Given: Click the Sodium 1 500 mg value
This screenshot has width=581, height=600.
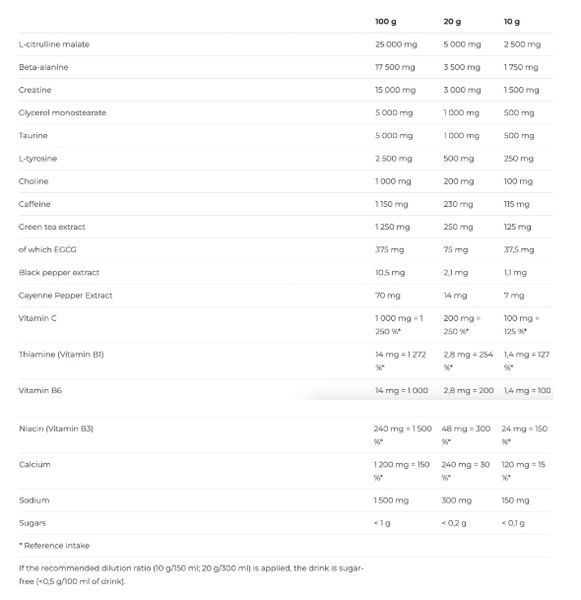Looking at the screenshot, I should [391, 501].
